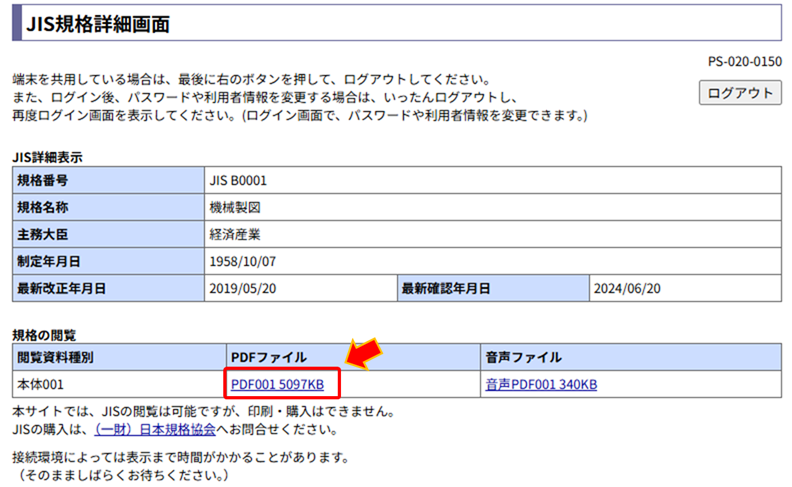
Task: Click the 2019/05/20 latest revision date
Action: click(241, 289)
